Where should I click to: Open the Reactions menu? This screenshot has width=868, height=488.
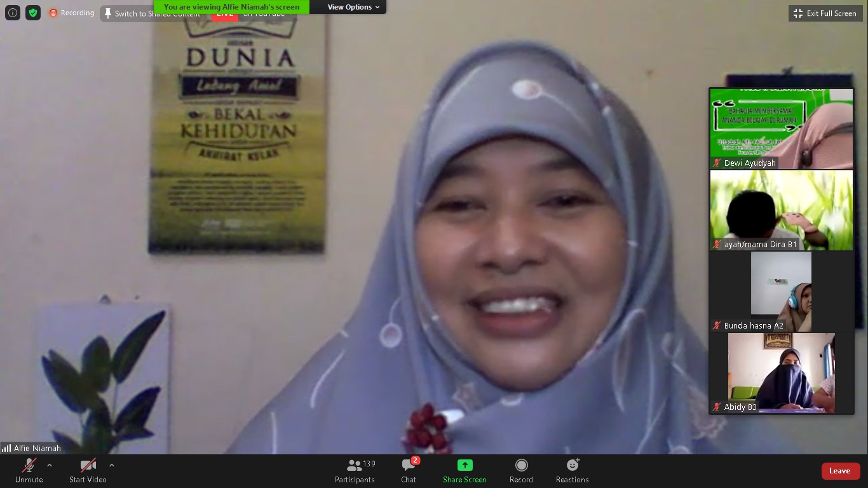coord(572,471)
